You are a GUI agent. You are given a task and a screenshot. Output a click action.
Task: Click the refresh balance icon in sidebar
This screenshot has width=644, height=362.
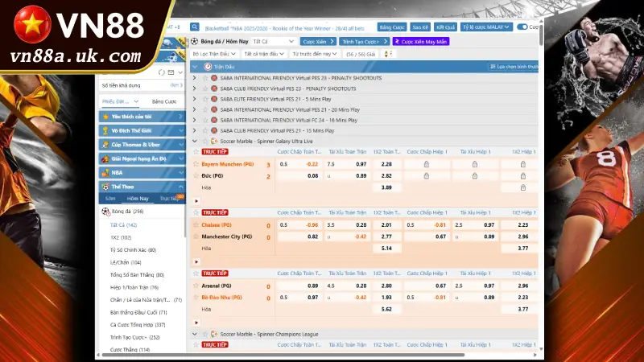pos(162,72)
